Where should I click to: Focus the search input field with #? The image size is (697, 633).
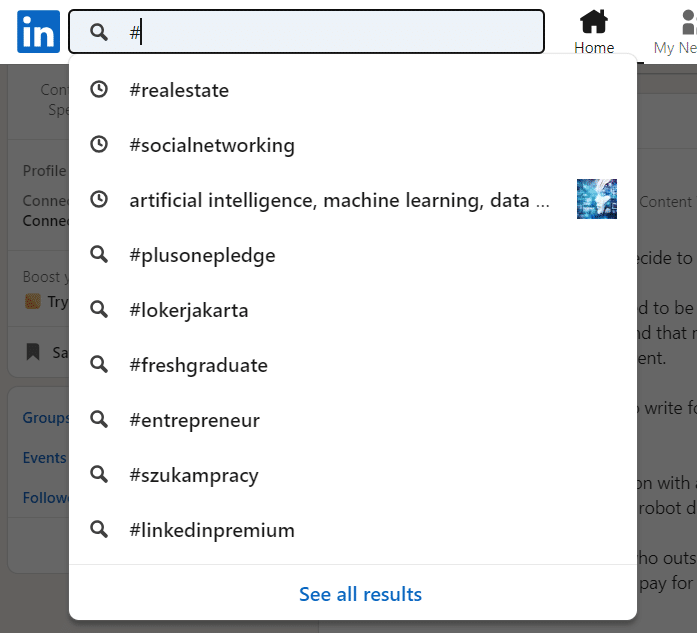coord(340,32)
